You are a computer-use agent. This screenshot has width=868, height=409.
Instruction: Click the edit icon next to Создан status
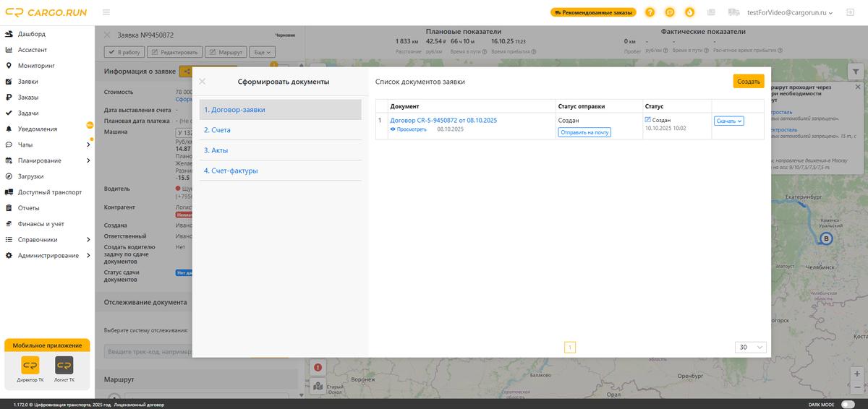(x=647, y=119)
